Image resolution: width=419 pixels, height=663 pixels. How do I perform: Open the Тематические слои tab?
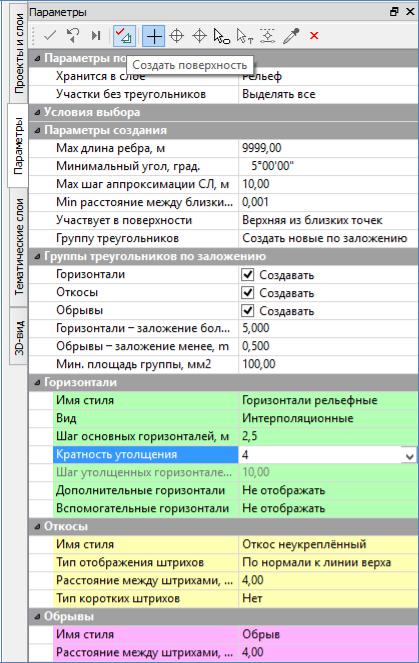18,247
